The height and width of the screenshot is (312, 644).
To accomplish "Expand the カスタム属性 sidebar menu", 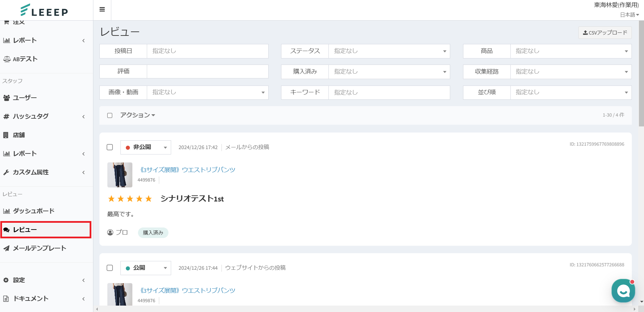I will [84, 172].
